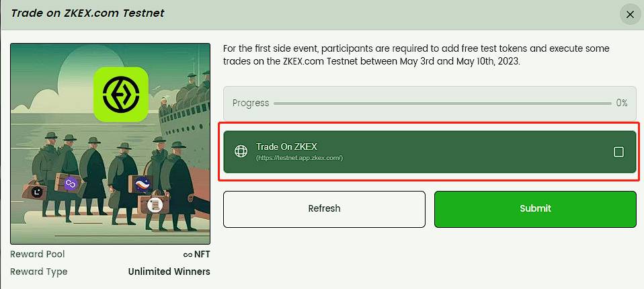Click the globe icon beside Trade On ZKEX
Viewport: 644px width, 289px height.
click(241, 151)
